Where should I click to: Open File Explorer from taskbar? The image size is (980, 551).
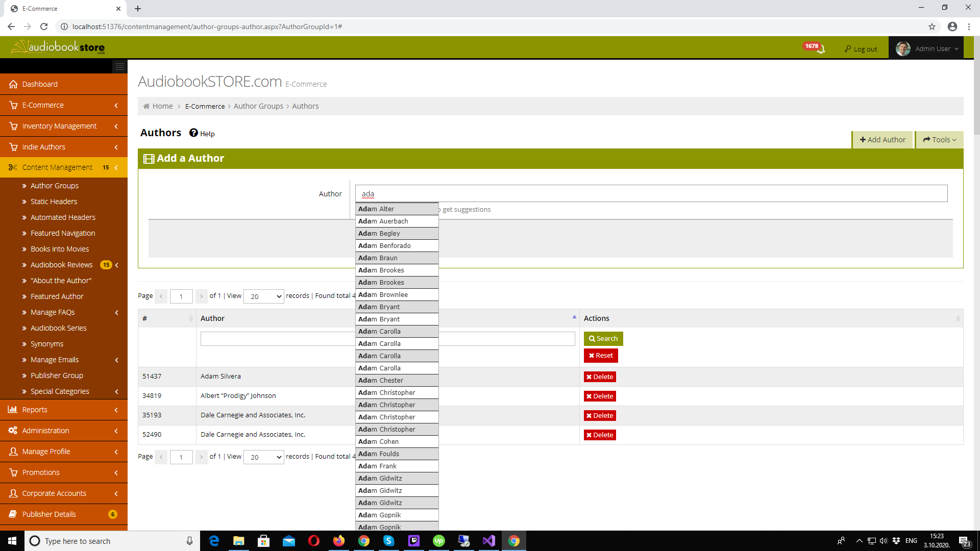coord(239,541)
